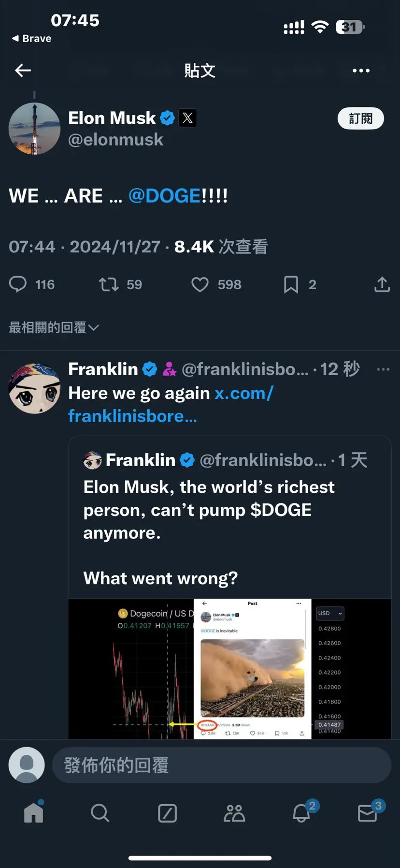Open Elon Musk's profile avatar
The height and width of the screenshot is (868, 400).
point(34,129)
